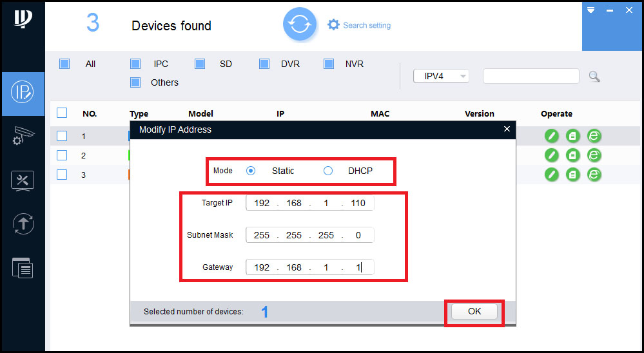This screenshot has height=353, width=644.
Task: Open the IPV4 dropdown
Action: tap(441, 77)
